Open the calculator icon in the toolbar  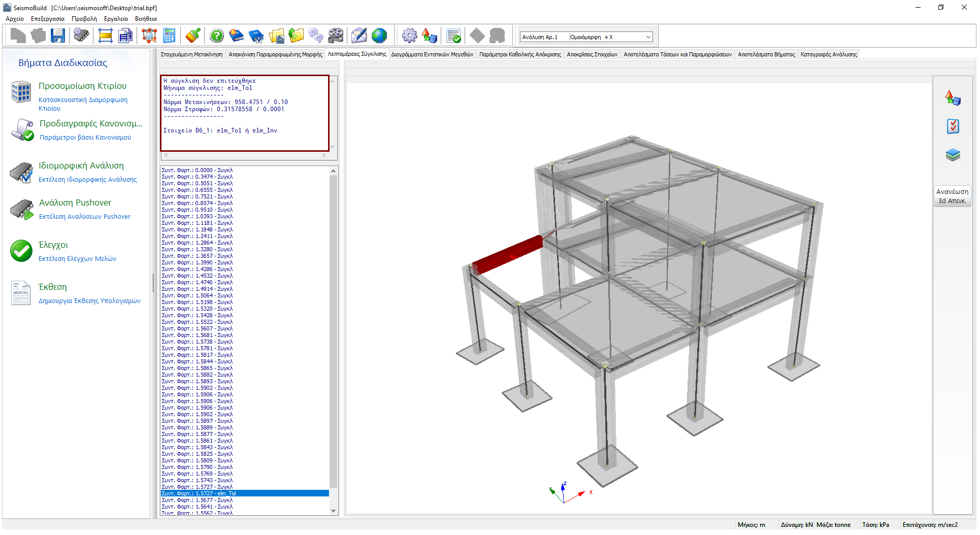[x=169, y=36]
